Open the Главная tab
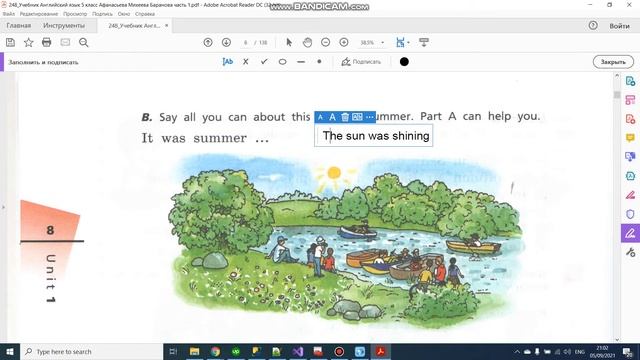This screenshot has width=640, height=360. click(x=19, y=25)
